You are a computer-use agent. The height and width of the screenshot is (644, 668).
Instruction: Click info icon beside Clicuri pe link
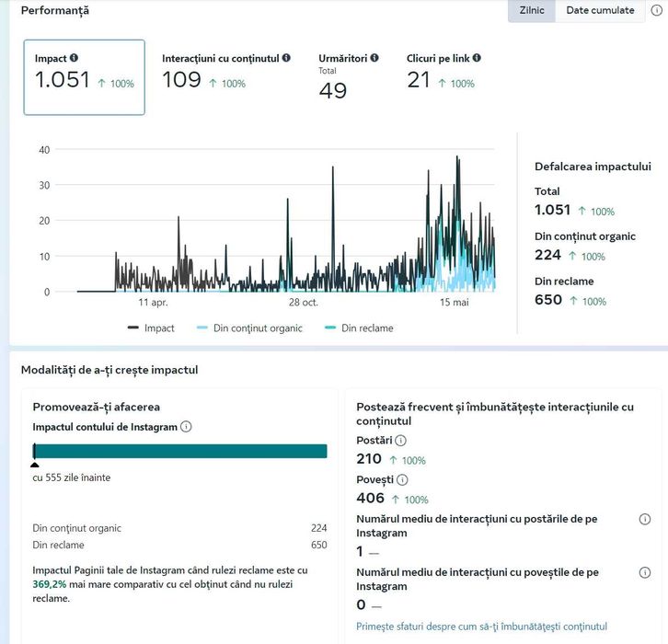coord(477,58)
